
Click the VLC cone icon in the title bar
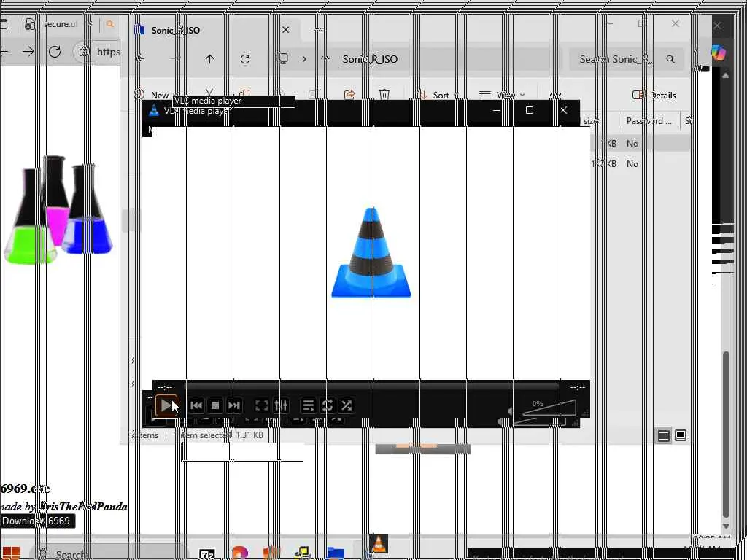click(x=153, y=111)
